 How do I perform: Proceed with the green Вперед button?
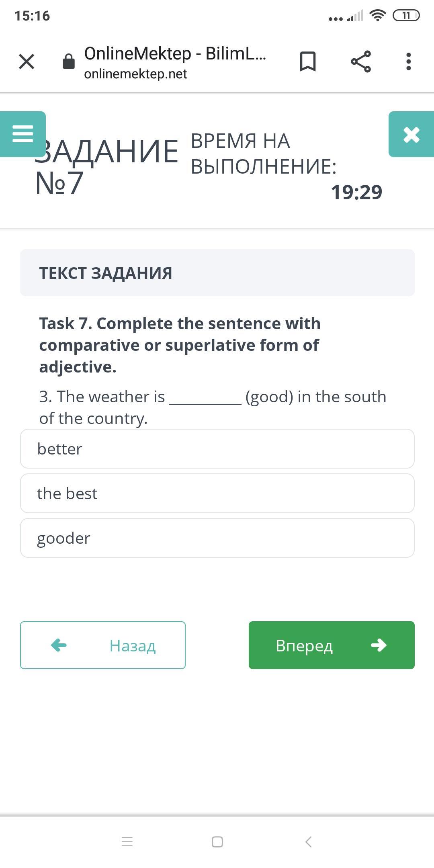point(332,645)
